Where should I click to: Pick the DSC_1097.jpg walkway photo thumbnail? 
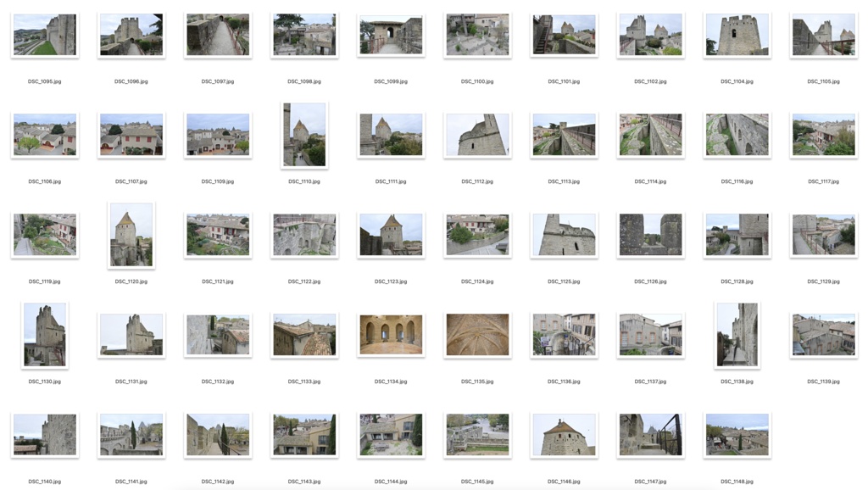218,35
